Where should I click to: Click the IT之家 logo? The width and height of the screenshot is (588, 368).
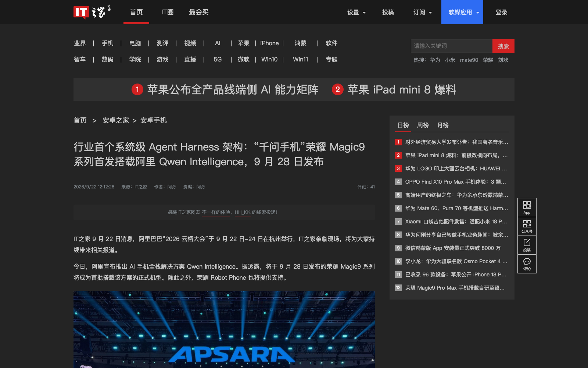click(x=92, y=12)
